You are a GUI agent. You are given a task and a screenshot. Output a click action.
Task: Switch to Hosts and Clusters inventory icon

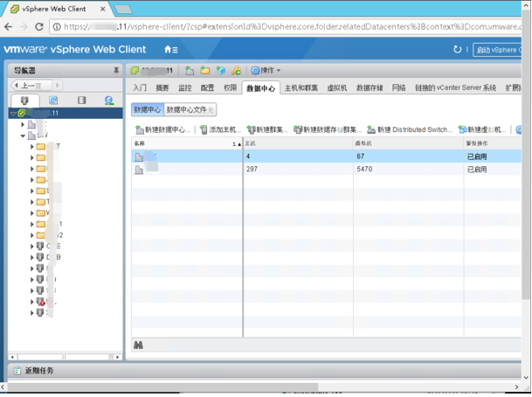point(24,101)
